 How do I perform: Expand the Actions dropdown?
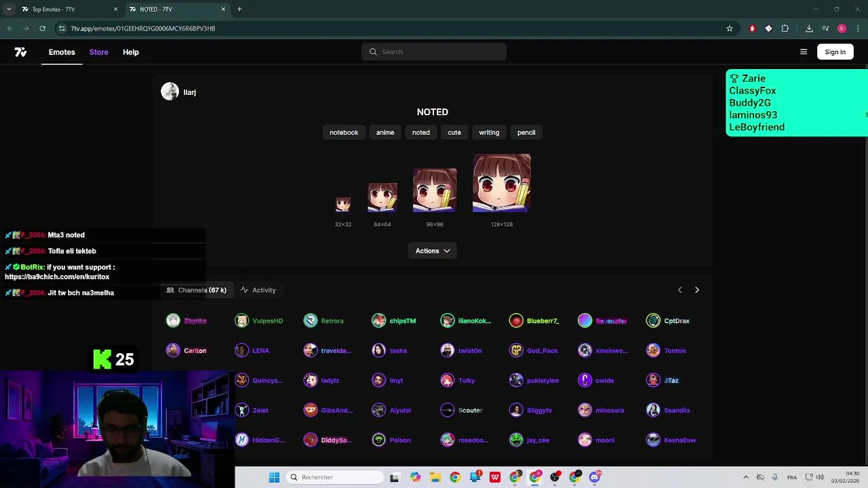(x=433, y=251)
